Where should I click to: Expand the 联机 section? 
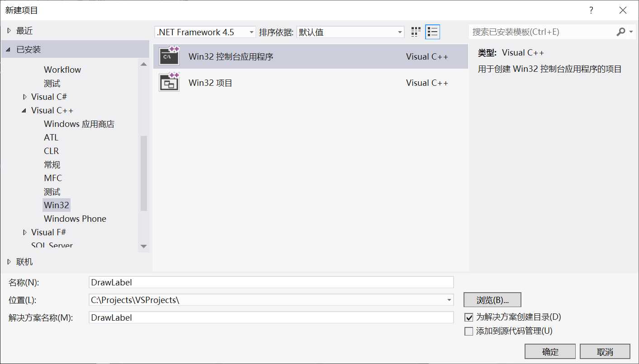coord(9,262)
